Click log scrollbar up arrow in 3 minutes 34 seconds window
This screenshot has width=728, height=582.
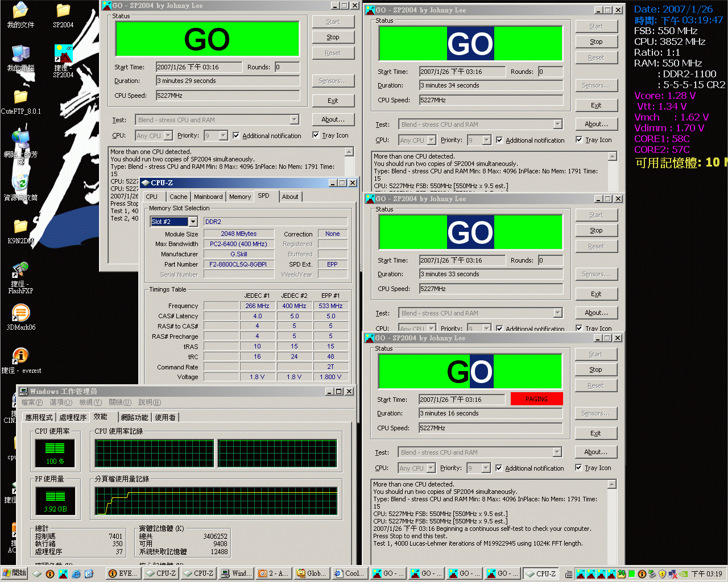point(613,156)
